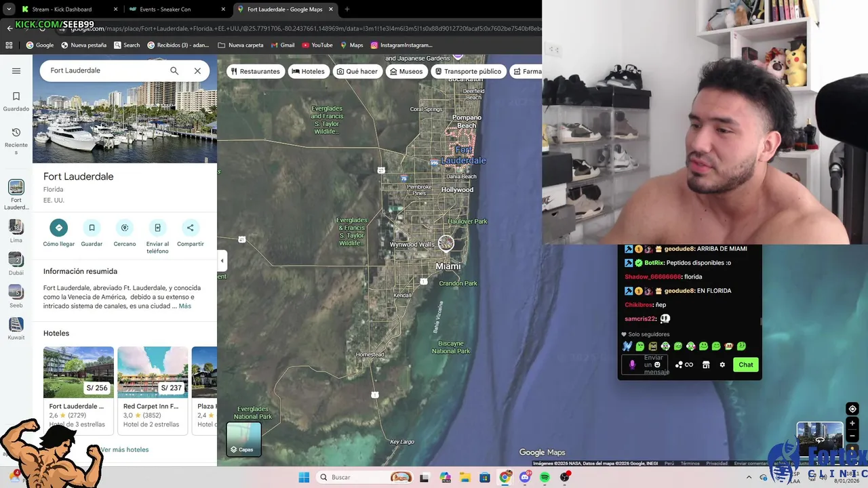Screen dimensions: 868x488
Task: Open Nueva pestaña bookmark
Action: [x=83, y=45]
